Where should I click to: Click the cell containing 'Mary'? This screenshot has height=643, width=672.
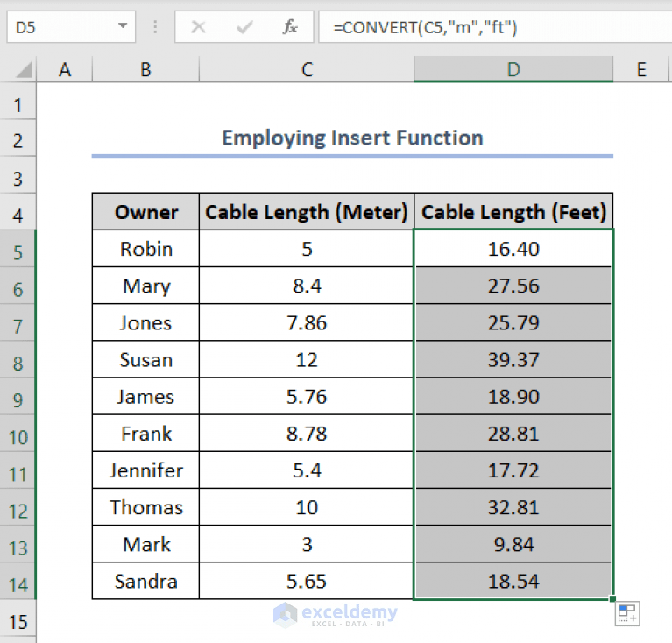tap(145, 286)
